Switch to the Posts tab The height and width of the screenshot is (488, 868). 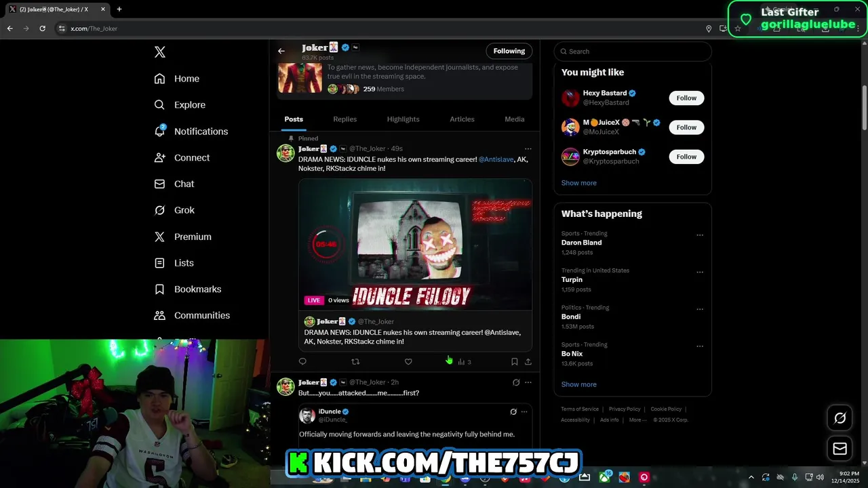click(x=294, y=119)
